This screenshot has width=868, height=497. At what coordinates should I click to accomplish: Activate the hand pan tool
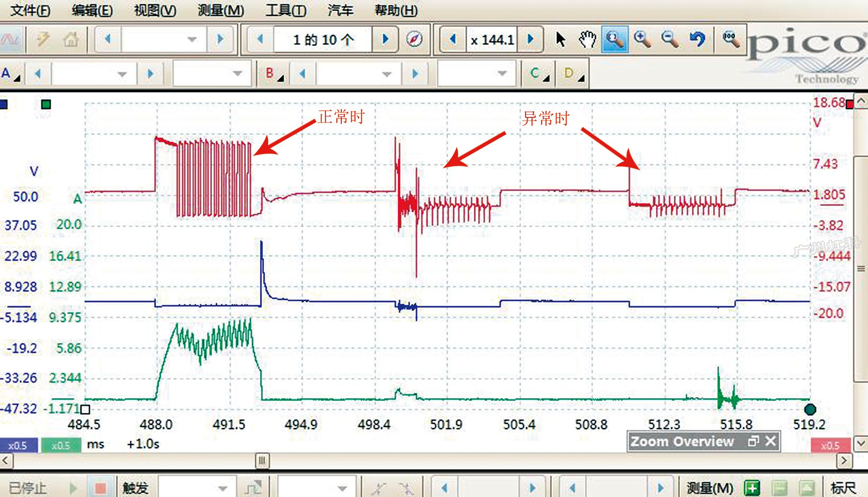coord(587,39)
